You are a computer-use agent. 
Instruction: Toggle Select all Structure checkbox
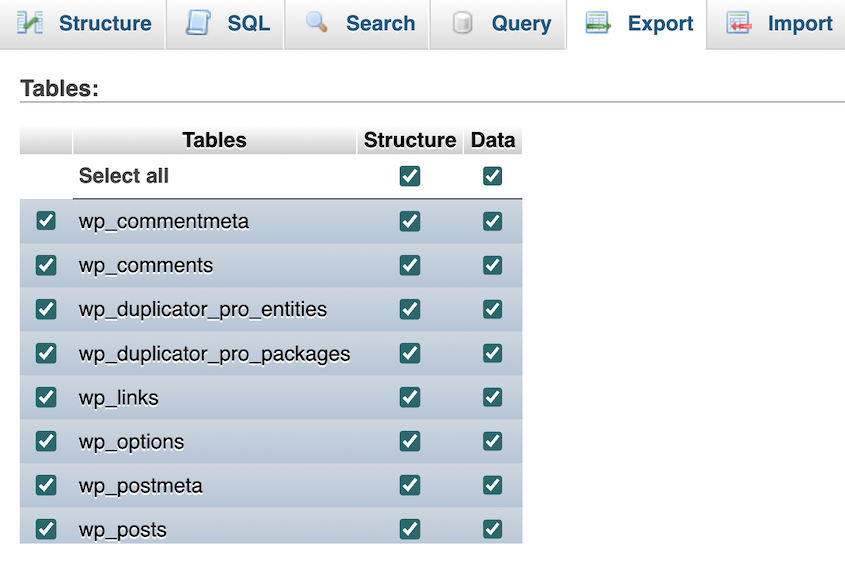[410, 176]
